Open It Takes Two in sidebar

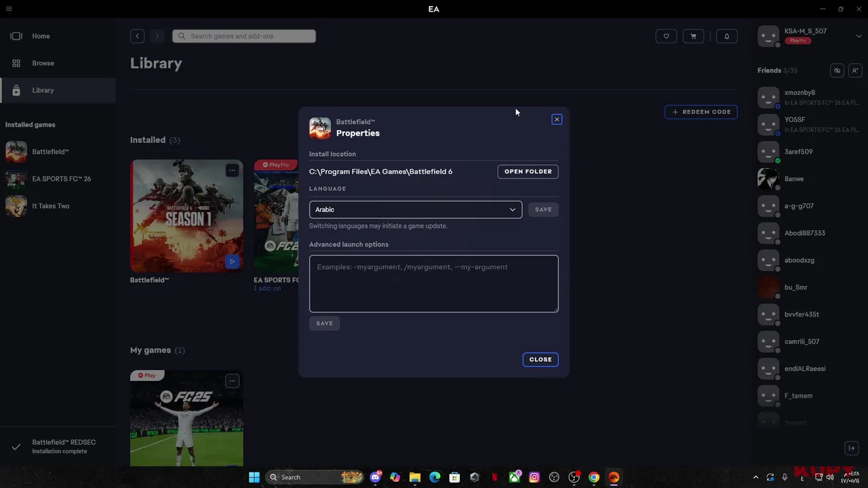click(58, 206)
